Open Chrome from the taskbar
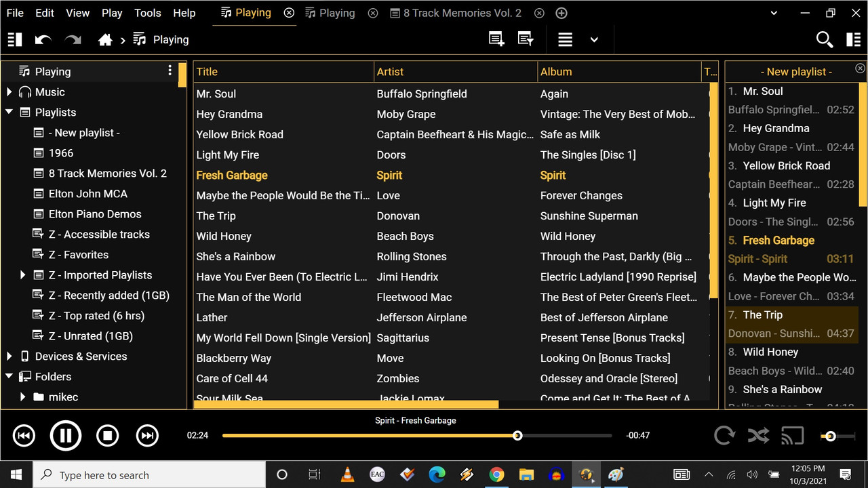 496,474
